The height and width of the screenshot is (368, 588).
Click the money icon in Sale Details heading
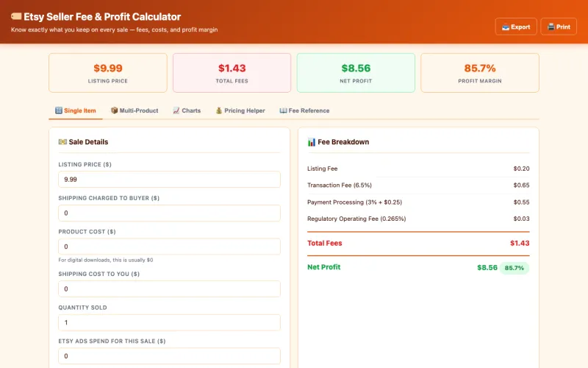pyautogui.click(x=62, y=142)
